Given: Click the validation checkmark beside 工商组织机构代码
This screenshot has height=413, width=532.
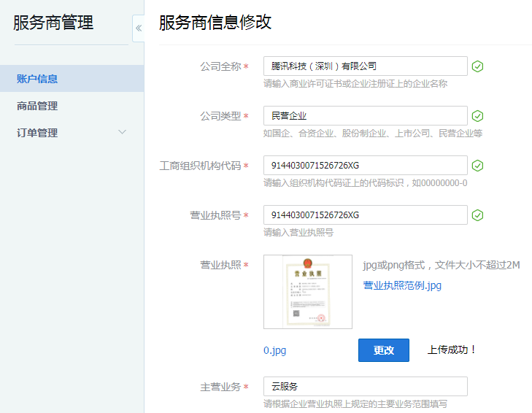Looking at the screenshot, I should [477, 166].
